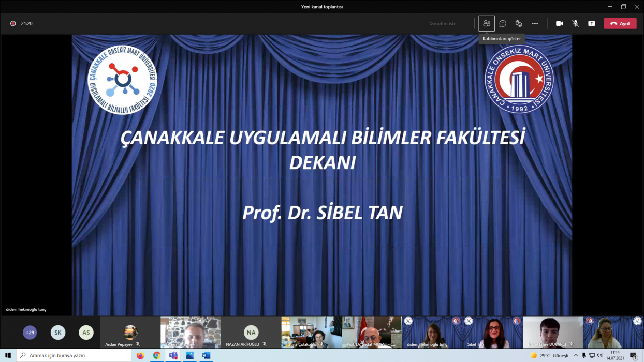Open the 29°C Güneşli weather widget
Screen dimensions: 644x362
point(549,355)
